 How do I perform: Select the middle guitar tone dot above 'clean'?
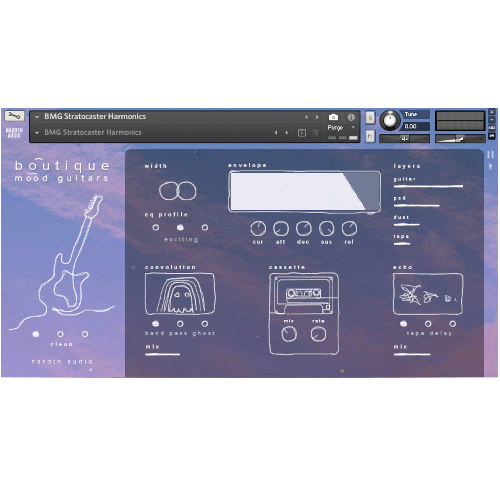pos(60,334)
